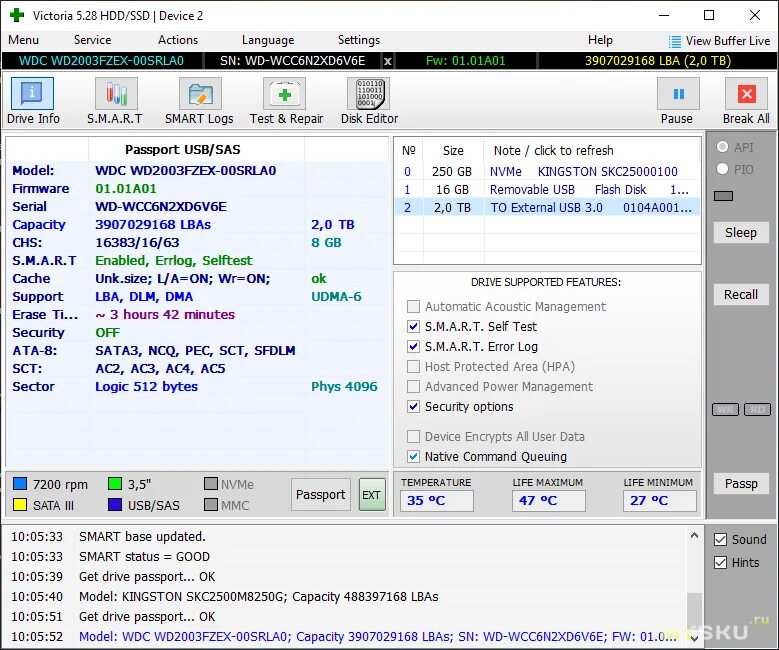
Task: Click the gray MMC color swatch
Action: point(211,505)
